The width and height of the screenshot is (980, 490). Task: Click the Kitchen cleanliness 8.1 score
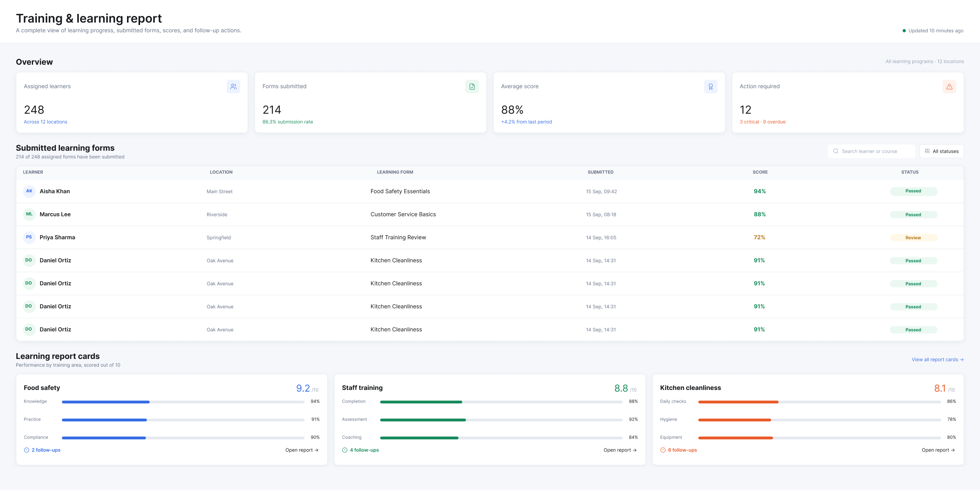(x=940, y=388)
